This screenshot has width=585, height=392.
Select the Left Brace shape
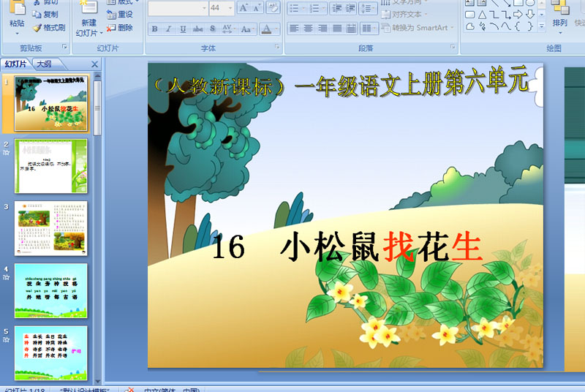tap(518, 26)
